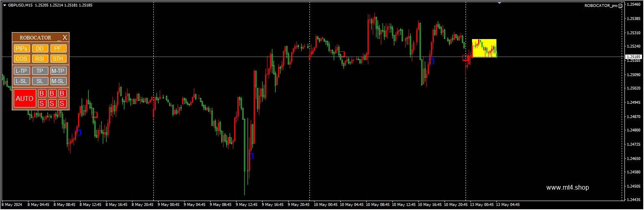Toggle the PF button in ROBOCATOR panel
The height and width of the screenshot is (210, 644).
point(58,48)
